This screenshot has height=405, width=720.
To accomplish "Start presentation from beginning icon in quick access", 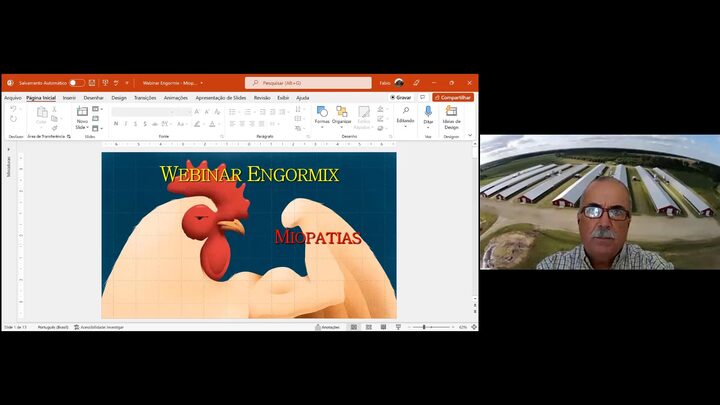I will point(105,83).
